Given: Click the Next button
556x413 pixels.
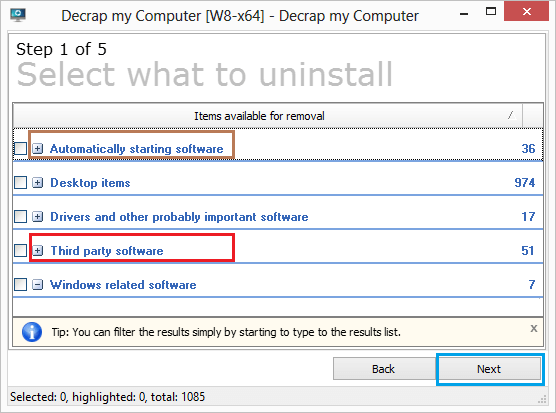Looking at the screenshot, I should coord(489,369).
